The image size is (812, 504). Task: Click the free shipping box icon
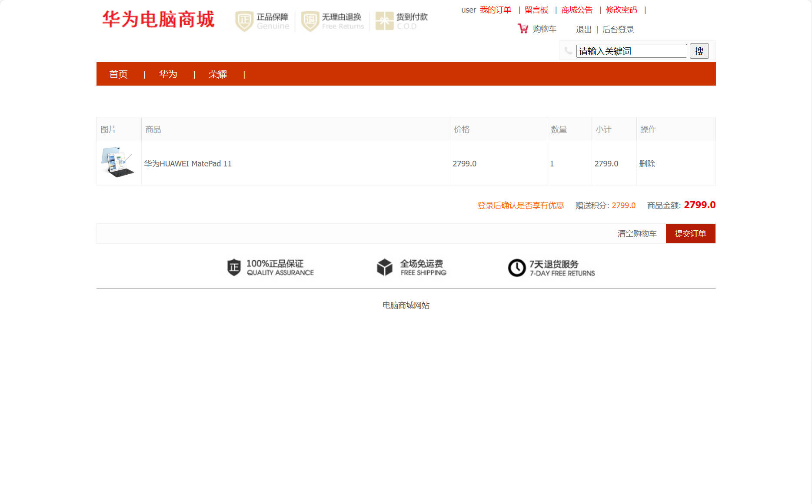(384, 268)
